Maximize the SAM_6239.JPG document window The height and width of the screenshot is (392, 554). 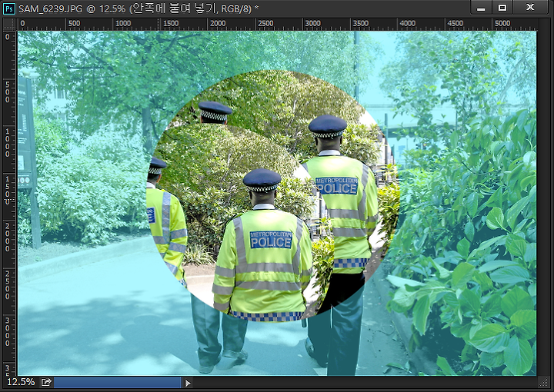(502, 8)
